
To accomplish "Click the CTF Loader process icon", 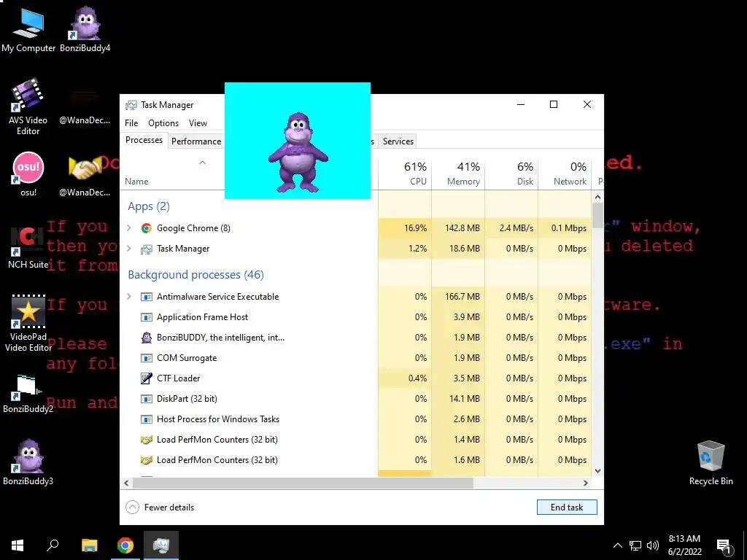I will [x=146, y=378].
